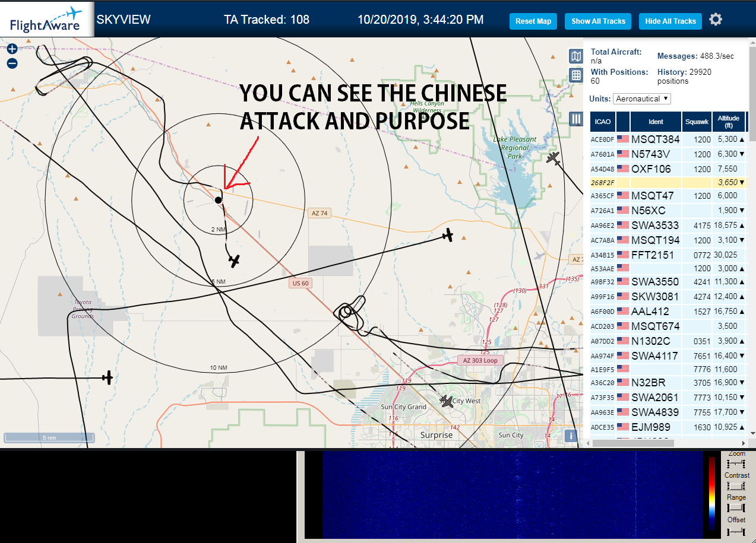The height and width of the screenshot is (543, 756).
Task: Click the US 60 highway label
Action: [x=301, y=283]
